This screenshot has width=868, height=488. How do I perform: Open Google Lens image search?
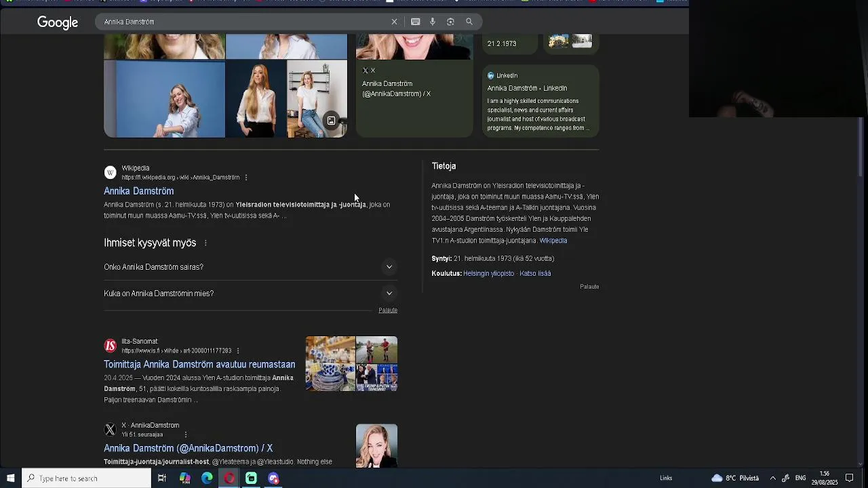click(450, 22)
